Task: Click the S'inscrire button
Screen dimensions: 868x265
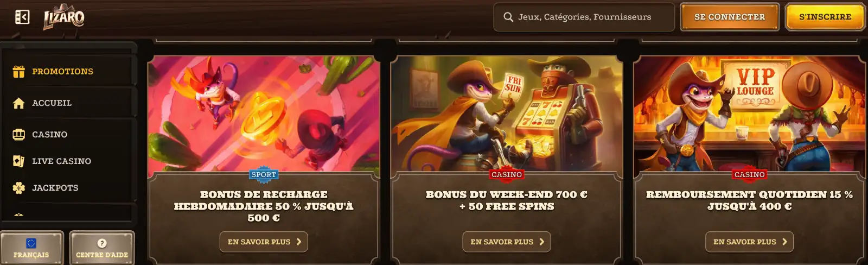Action: [x=825, y=17]
